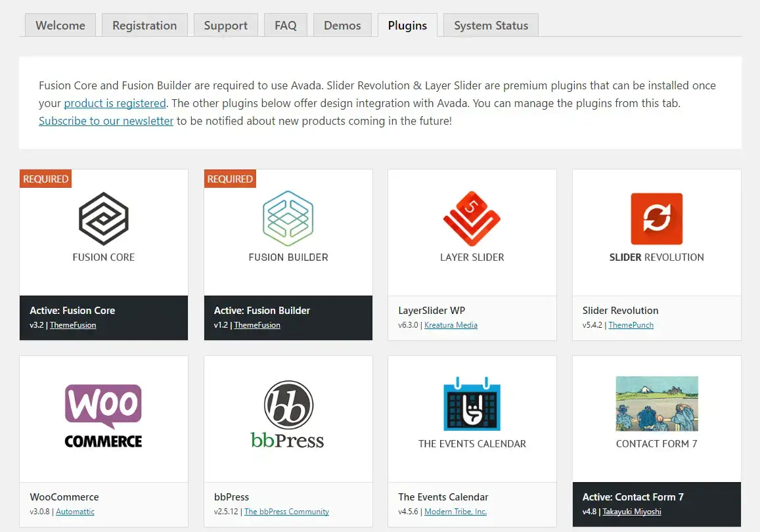Click the 'Slider Revolution' name in footer
Viewport: 760px width, 532px height.
tap(620, 311)
